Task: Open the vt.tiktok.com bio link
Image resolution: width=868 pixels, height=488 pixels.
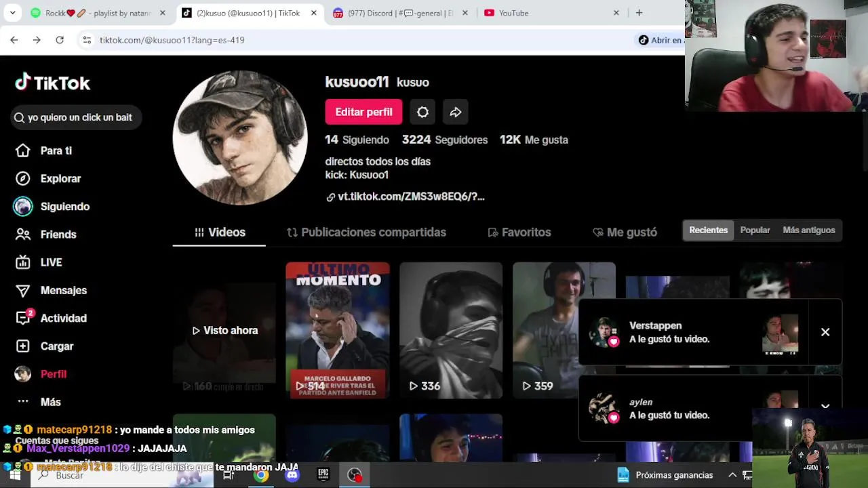Action: pyautogui.click(x=406, y=197)
